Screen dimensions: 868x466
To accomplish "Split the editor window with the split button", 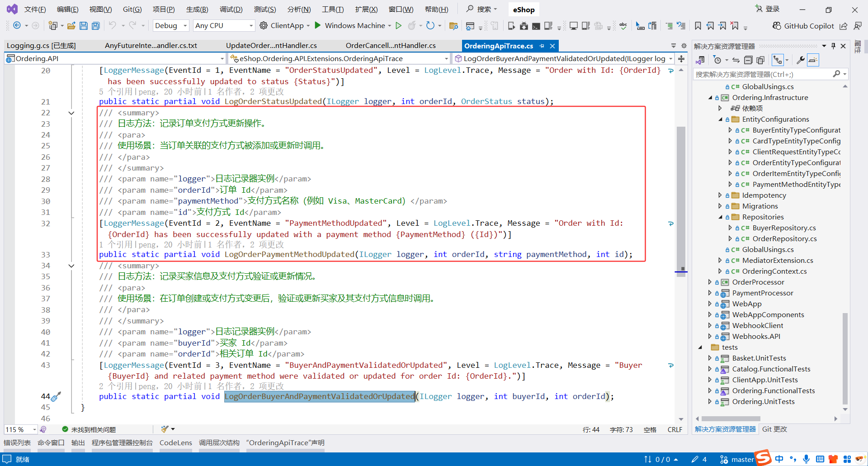I will click(681, 59).
